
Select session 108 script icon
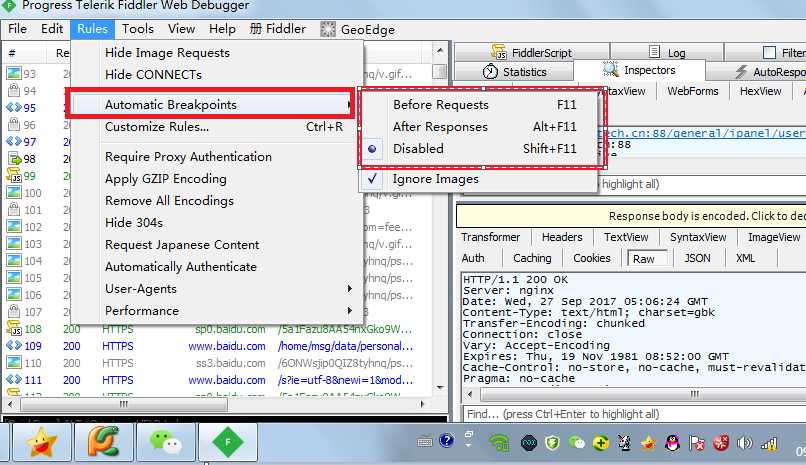[14, 329]
